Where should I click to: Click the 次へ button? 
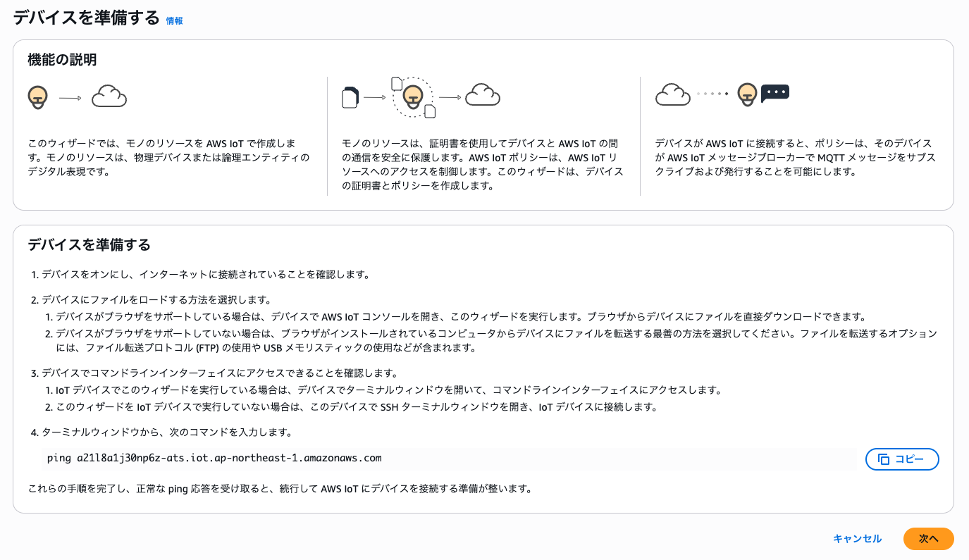click(928, 539)
